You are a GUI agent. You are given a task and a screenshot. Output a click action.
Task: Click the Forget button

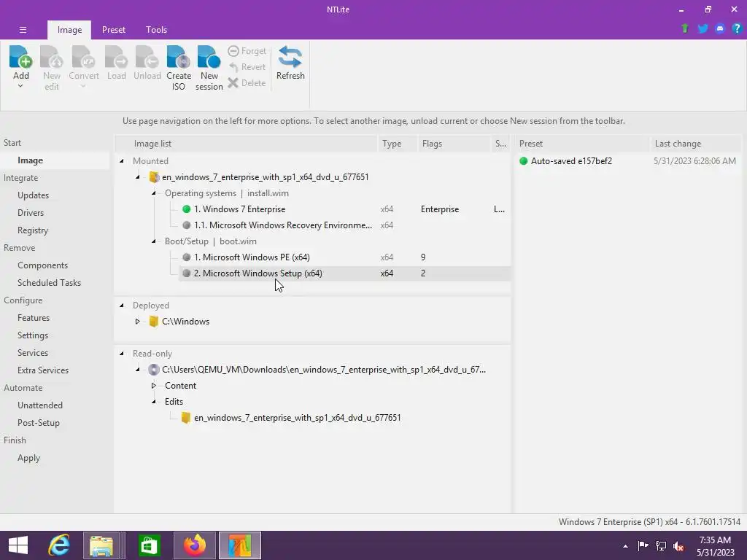[247, 51]
